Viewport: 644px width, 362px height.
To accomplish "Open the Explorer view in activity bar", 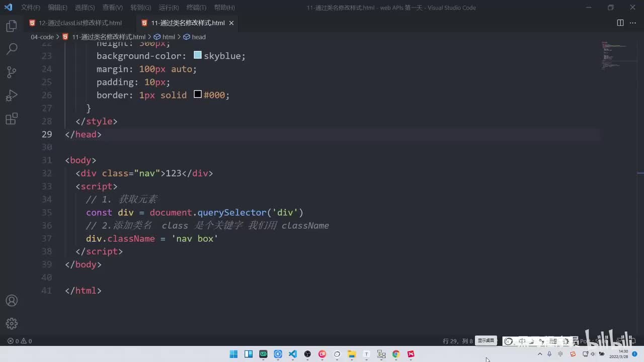I will coord(11,26).
